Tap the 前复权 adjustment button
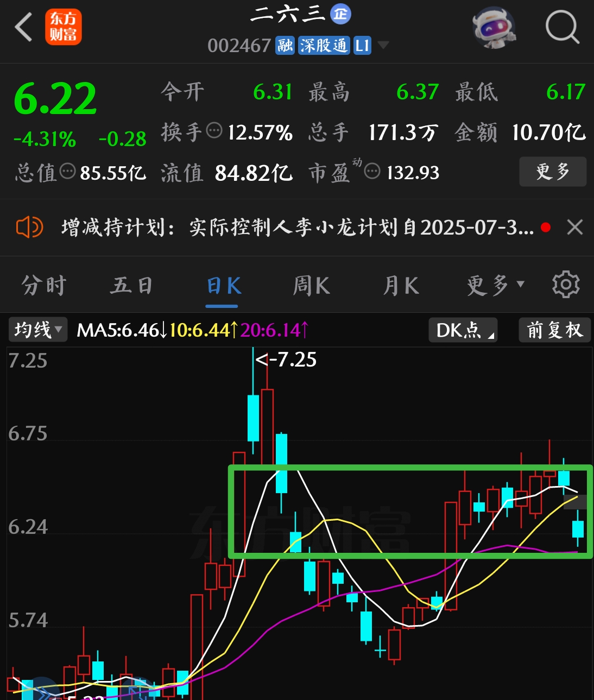This screenshot has width=594, height=700. click(x=554, y=330)
